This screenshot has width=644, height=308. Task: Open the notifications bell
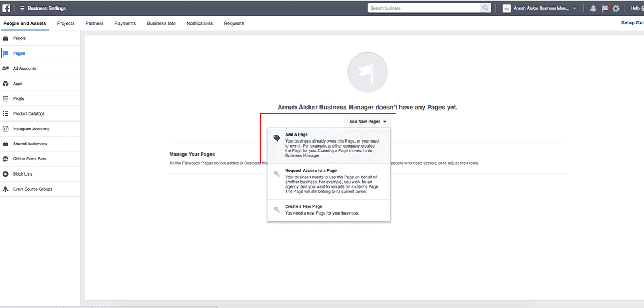click(593, 8)
